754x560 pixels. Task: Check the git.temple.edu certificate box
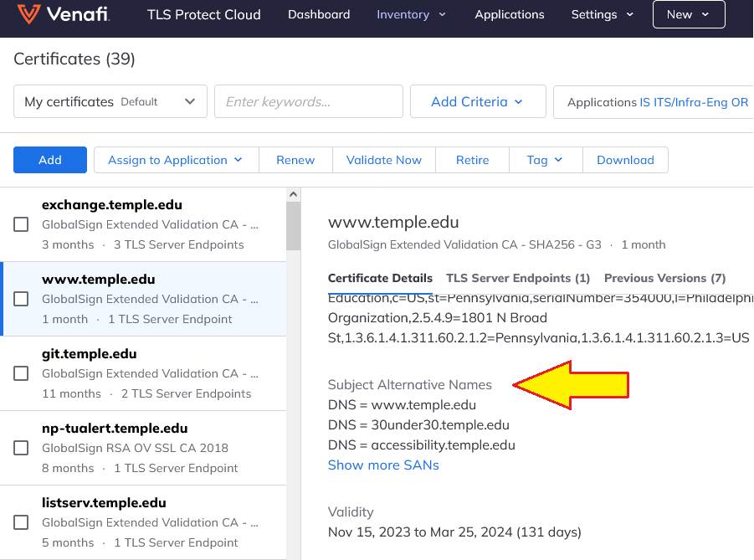point(22,373)
